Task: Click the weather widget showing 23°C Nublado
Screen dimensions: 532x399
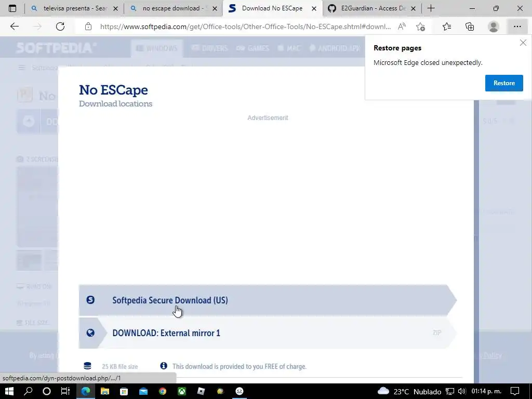Action: pos(409,392)
